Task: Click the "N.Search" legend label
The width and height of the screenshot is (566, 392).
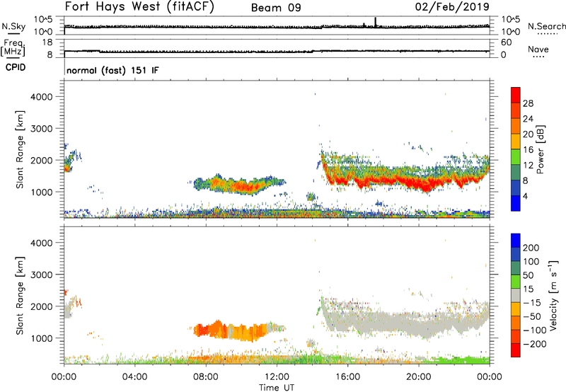Action: [547, 26]
